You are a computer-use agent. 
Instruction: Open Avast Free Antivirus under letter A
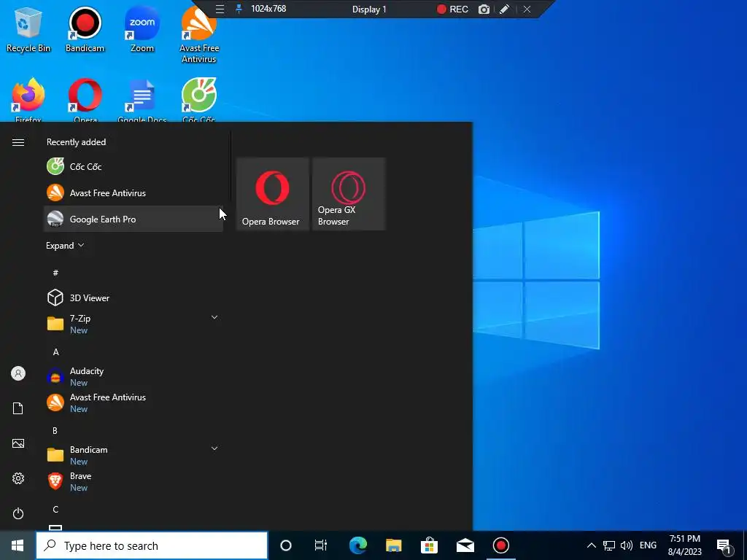point(133,402)
